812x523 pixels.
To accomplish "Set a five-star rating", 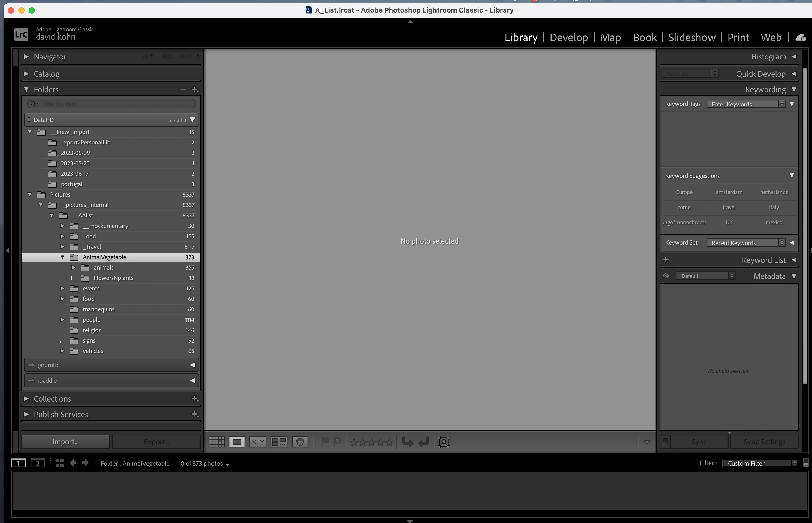I will tap(389, 442).
